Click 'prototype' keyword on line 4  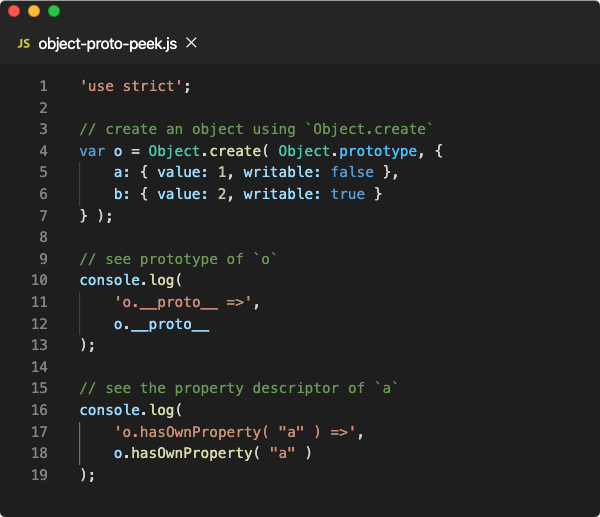(x=378, y=152)
